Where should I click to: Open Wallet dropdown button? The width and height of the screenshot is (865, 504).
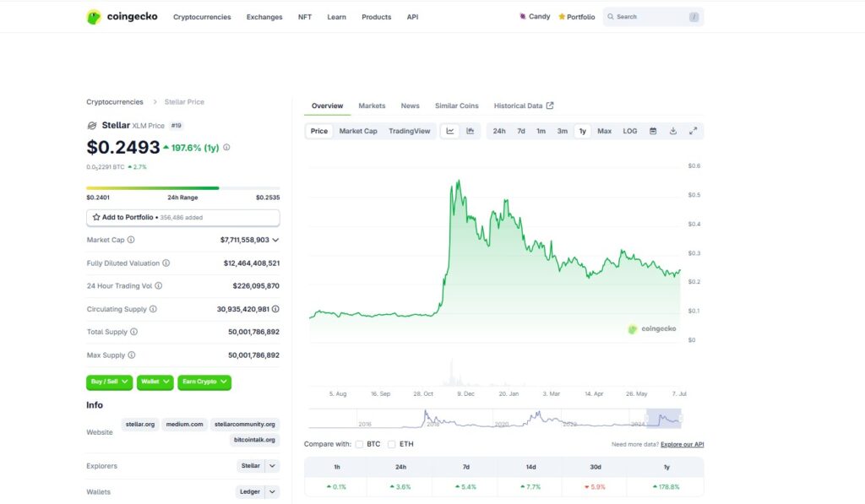click(155, 382)
